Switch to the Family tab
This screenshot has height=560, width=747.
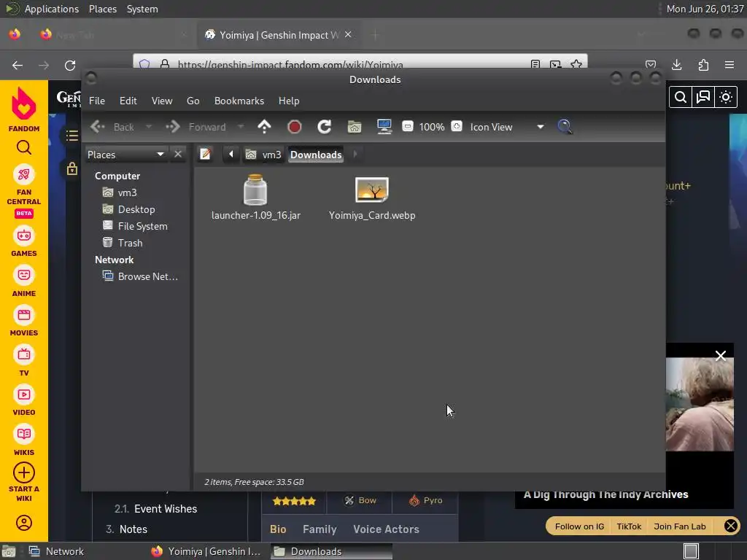coord(320,529)
